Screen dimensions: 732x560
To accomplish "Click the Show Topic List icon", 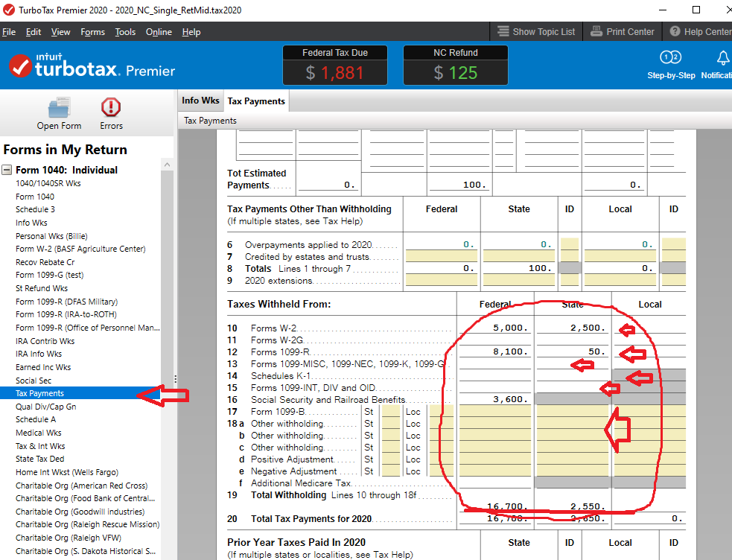I will coord(503,31).
